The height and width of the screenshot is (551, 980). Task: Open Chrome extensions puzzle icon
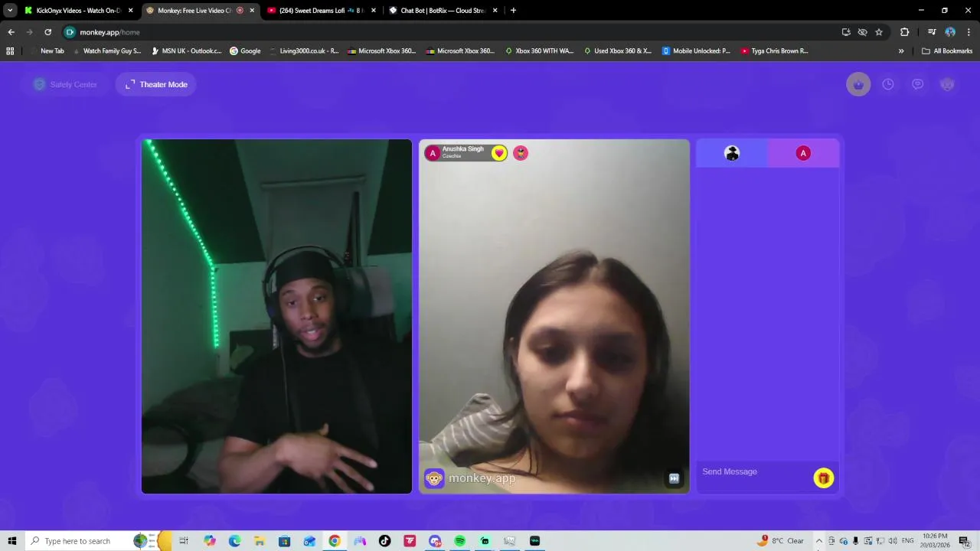tap(905, 32)
